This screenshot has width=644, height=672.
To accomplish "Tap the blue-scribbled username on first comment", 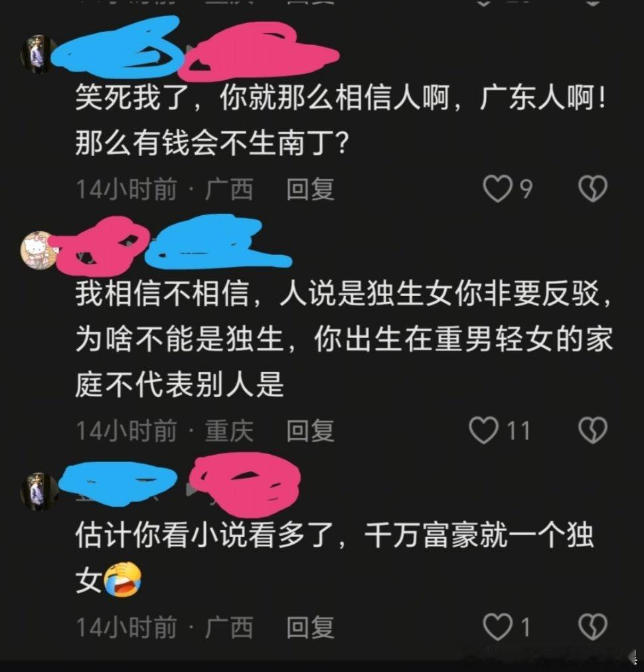I will 118,47.
